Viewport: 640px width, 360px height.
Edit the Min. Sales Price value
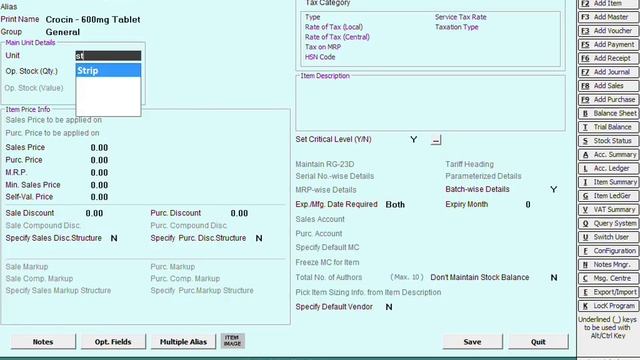[x=99, y=185]
